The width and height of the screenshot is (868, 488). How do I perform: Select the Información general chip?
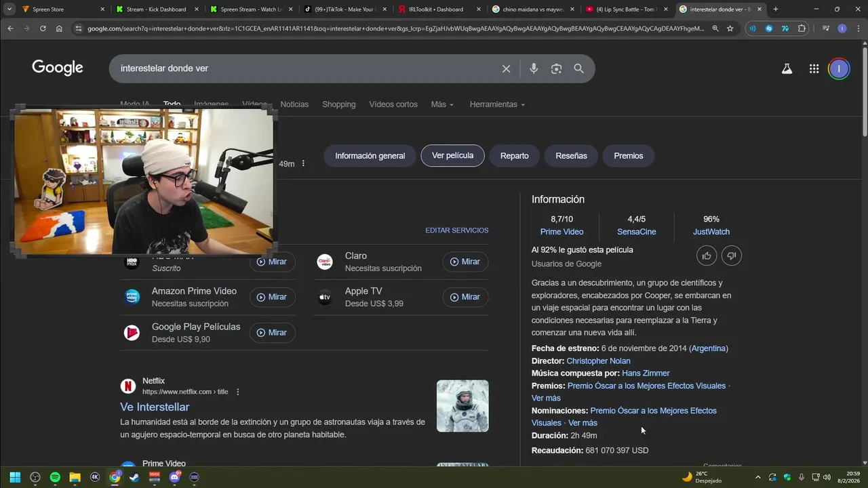pos(370,156)
